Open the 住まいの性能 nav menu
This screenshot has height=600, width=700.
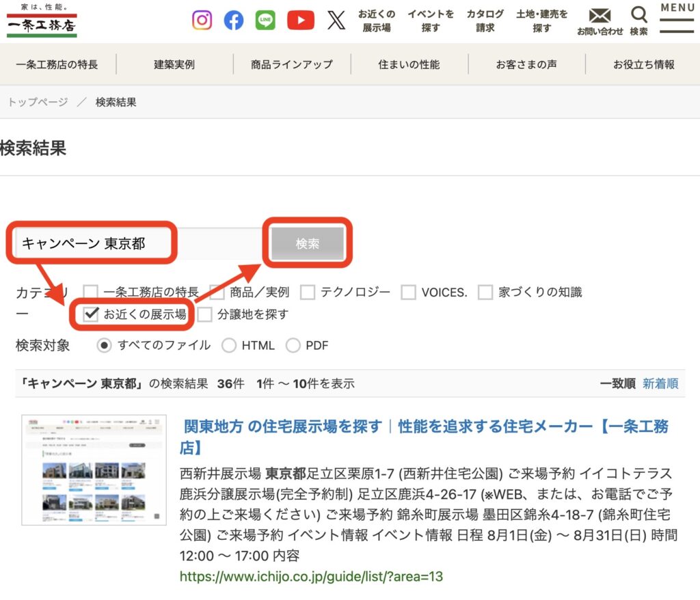coord(409,65)
